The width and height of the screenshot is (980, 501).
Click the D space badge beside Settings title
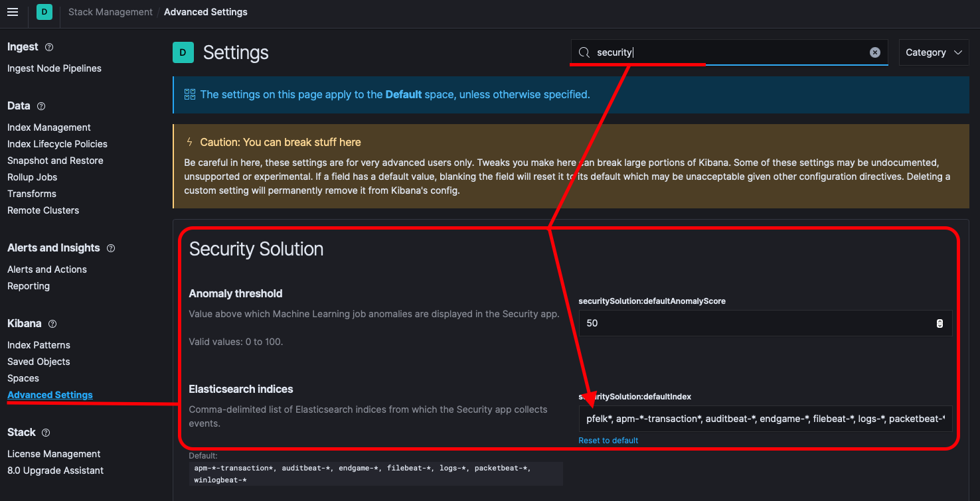click(183, 52)
